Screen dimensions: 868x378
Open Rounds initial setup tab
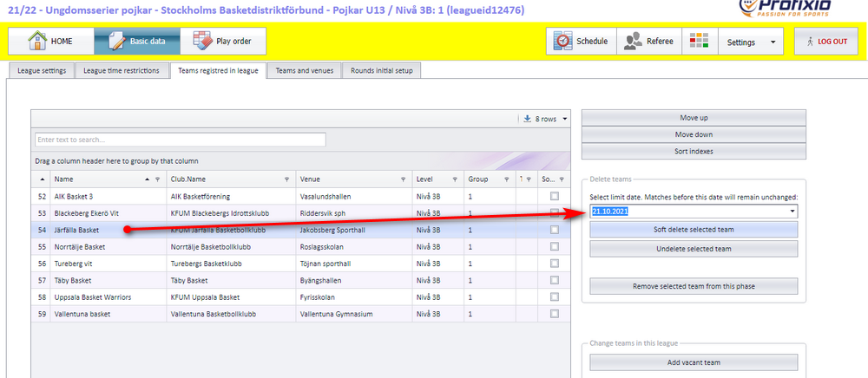pyautogui.click(x=381, y=71)
